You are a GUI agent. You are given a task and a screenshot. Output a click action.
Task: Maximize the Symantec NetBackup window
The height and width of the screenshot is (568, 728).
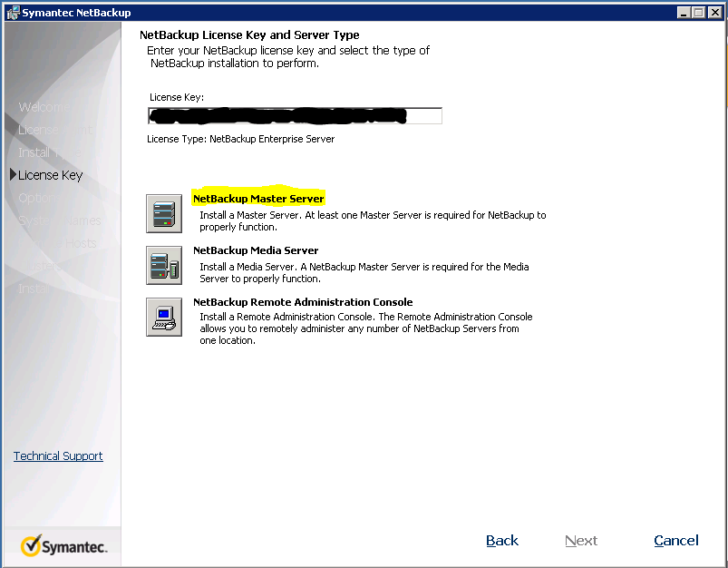698,13
